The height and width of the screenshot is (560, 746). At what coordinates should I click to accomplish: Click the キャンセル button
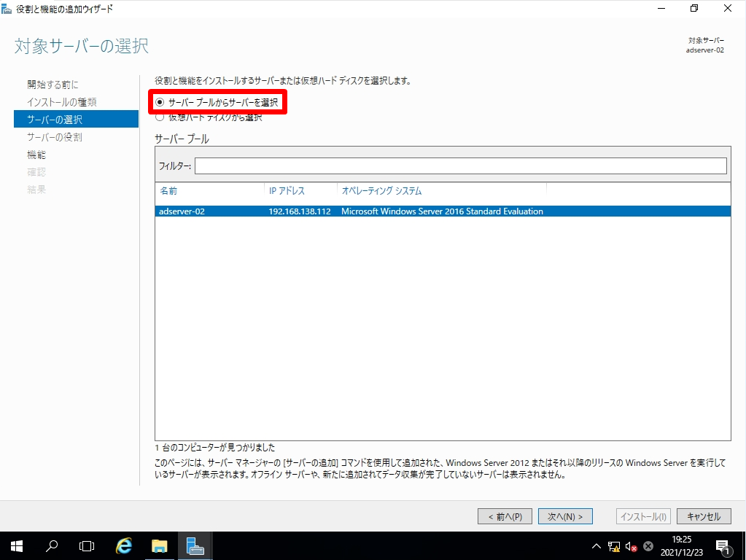(704, 517)
